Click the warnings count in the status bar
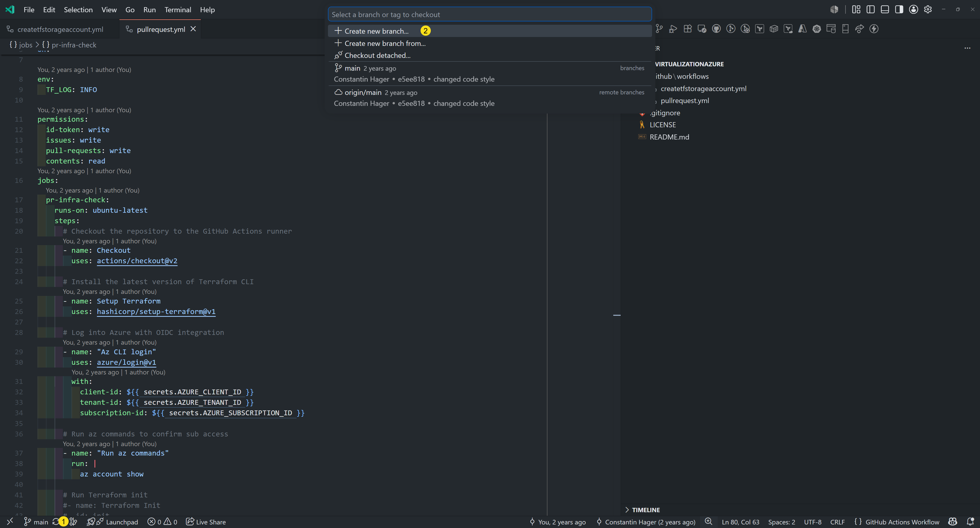Viewport: 980px width, 528px height. pyautogui.click(x=170, y=522)
